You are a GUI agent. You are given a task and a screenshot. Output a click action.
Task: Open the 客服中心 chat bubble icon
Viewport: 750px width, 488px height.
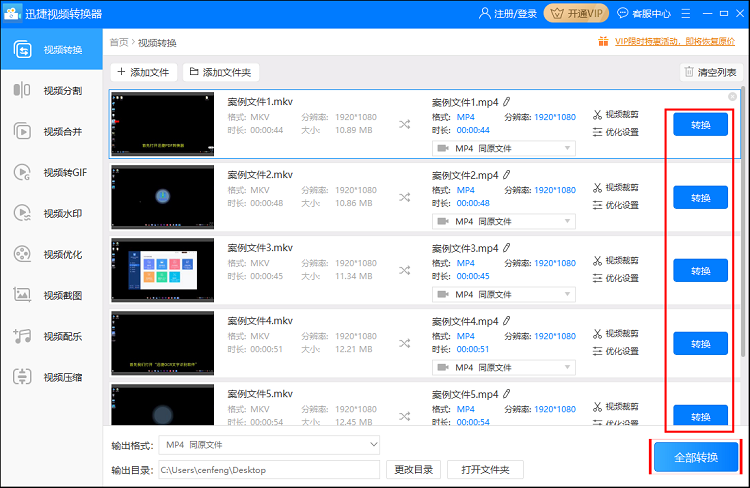[x=623, y=14]
